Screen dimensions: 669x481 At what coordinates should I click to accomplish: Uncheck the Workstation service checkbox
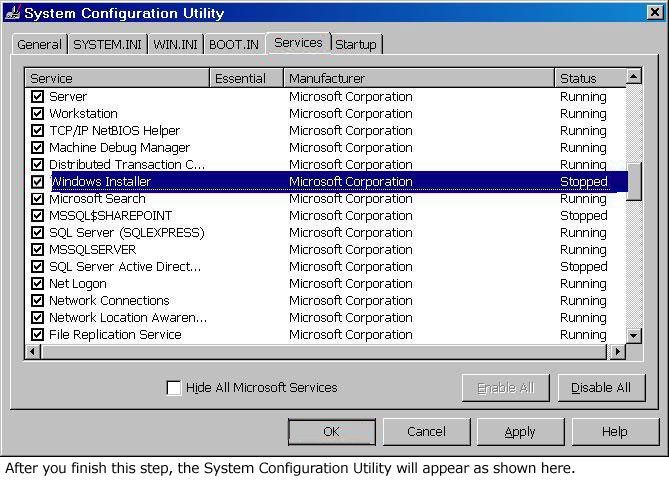coord(38,114)
